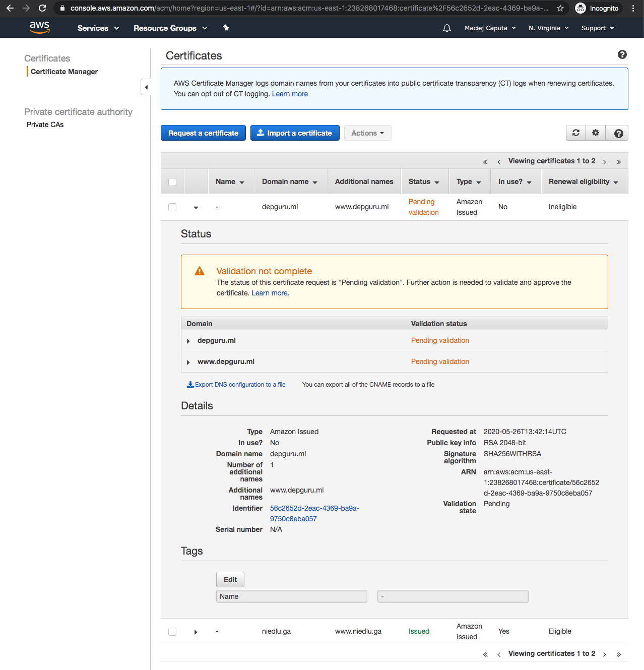The height and width of the screenshot is (670, 644).
Task: Select all certificates with header checkbox
Action: pos(172,182)
